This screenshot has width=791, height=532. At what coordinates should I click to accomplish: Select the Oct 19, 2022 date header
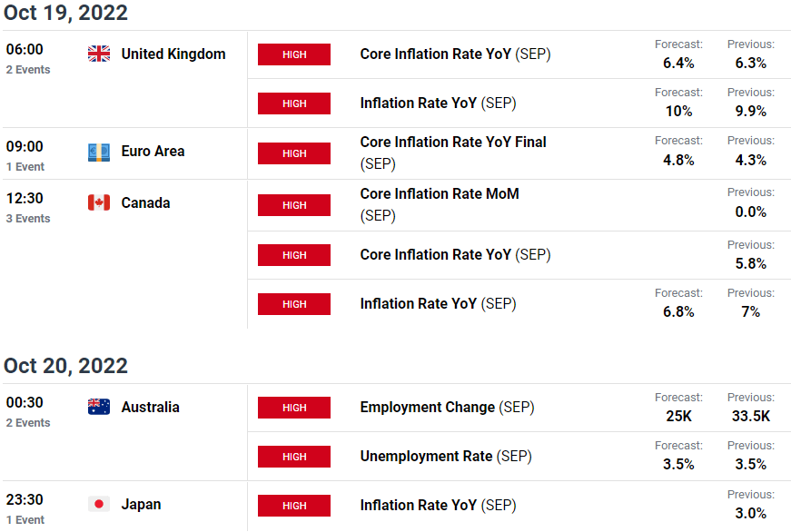[65, 13]
